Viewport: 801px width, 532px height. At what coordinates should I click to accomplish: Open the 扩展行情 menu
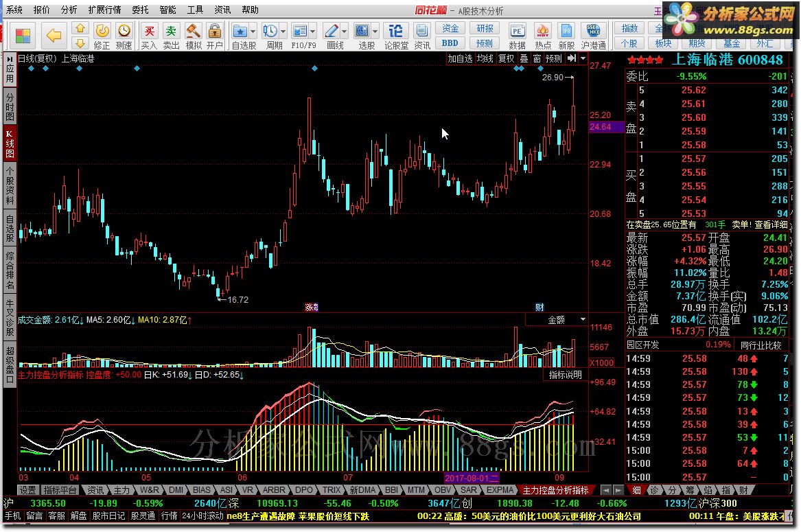click(x=105, y=10)
